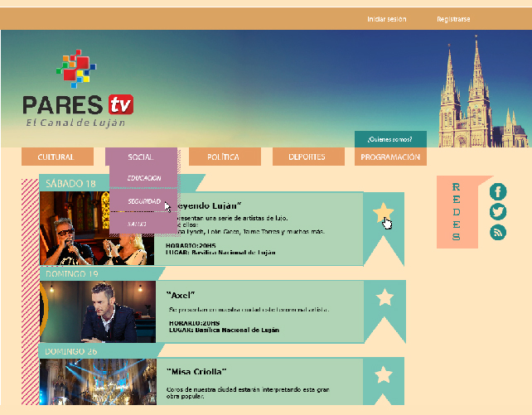532x415 pixels.
Task: Choose Seguridad in the Social submenu
Action: pos(143,201)
